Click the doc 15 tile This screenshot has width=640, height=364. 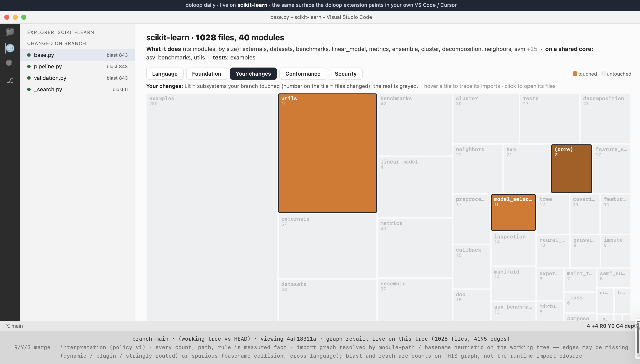click(x=472, y=305)
